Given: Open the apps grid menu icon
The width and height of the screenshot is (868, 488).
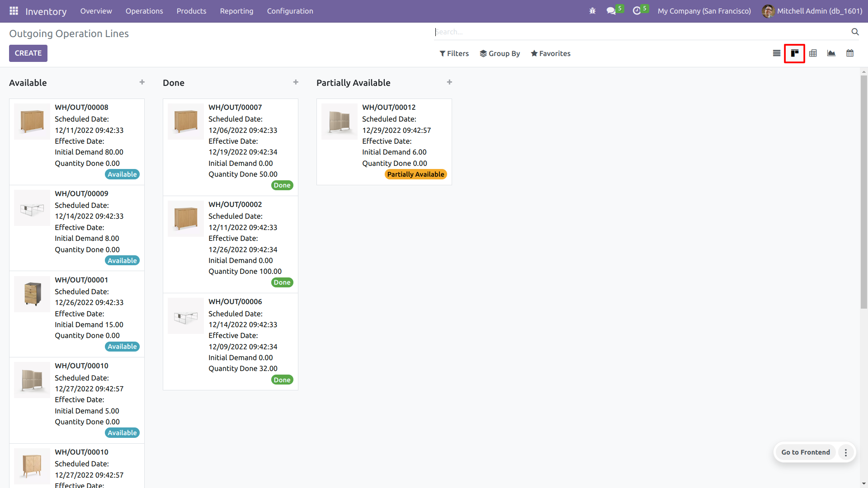Looking at the screenshot, I should (x=14, y=11).
